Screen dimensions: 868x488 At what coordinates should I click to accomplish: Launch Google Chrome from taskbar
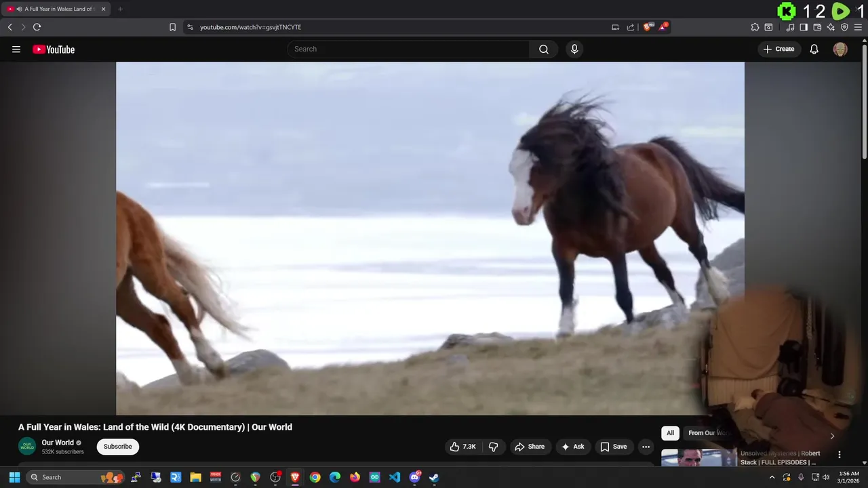315,477
